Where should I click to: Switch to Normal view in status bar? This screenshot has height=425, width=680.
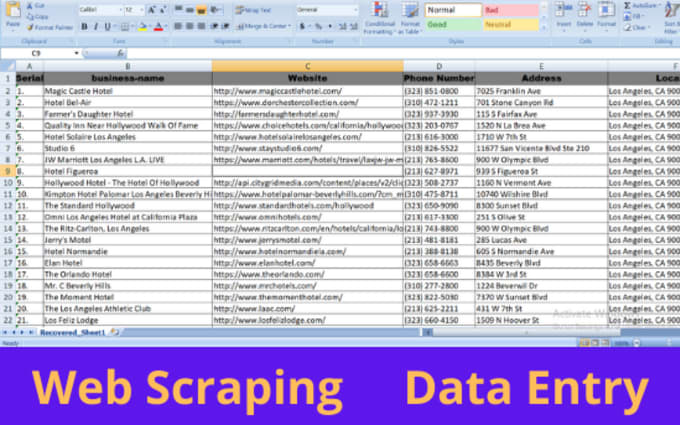coord(585,343)
